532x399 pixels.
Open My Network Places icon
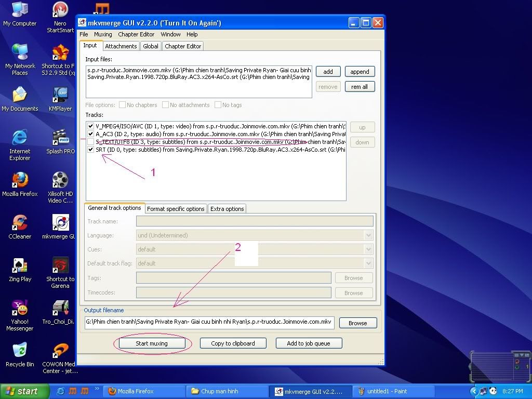20,59
